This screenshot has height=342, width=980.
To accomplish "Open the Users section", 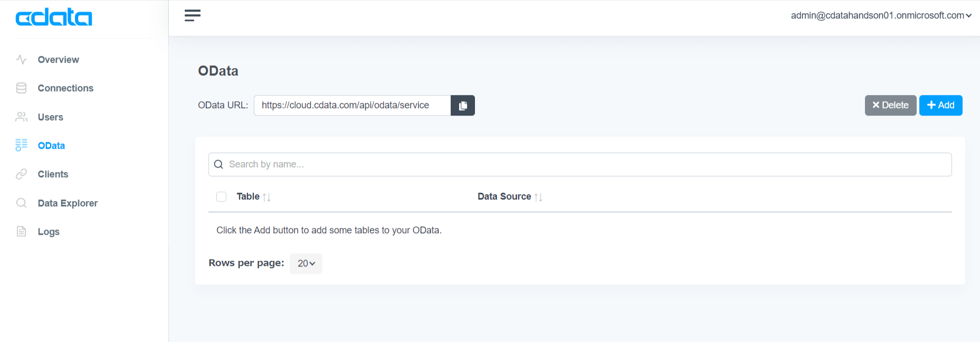I will coord(51,117).
